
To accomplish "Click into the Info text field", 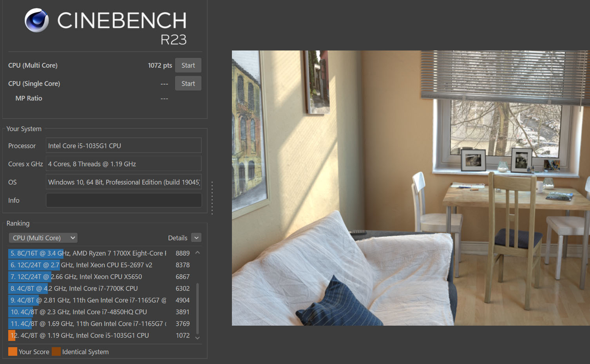I will 124,200.
